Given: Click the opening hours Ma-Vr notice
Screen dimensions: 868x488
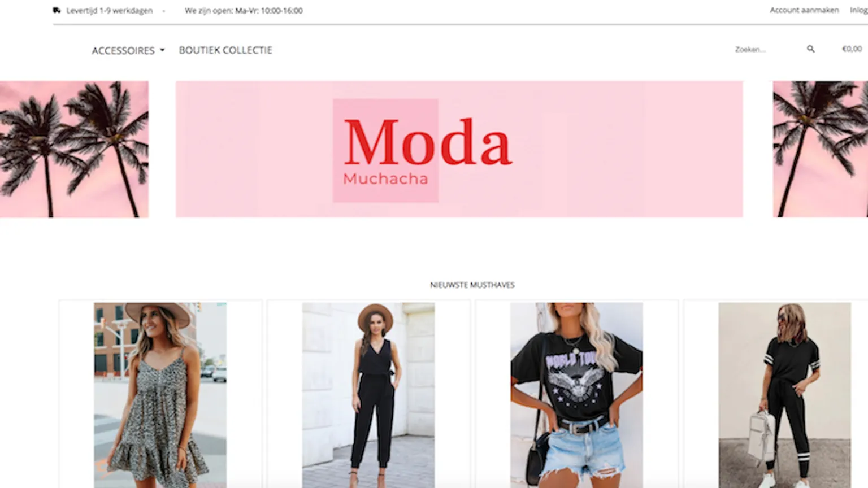Looking at the screenshot, I should click(x=244, y=11).
